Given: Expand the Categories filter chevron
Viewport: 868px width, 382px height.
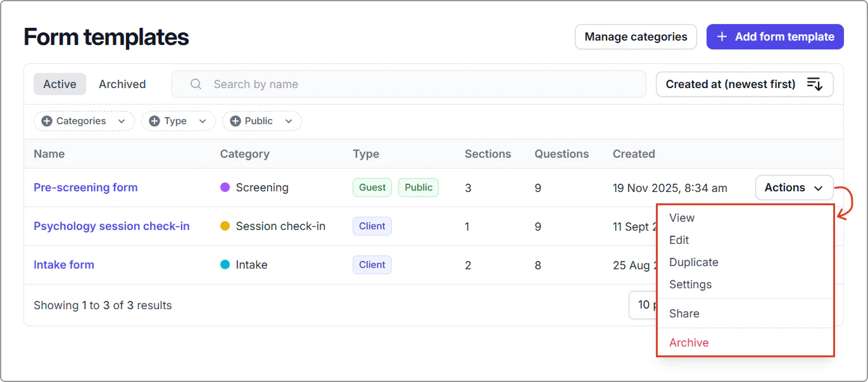Looking at the screenshot, I should click(x=122, y=121).
